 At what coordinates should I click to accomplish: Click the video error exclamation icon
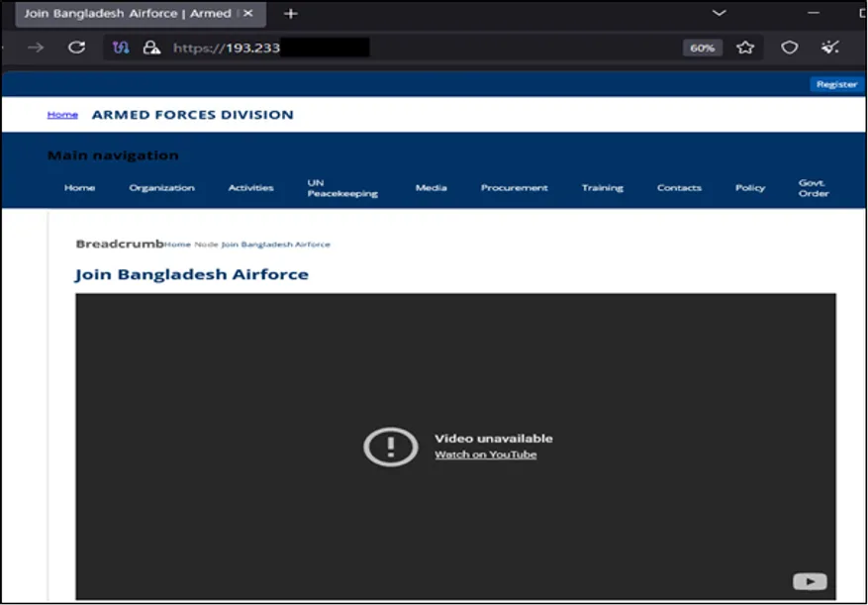click(x=391, y=446)
